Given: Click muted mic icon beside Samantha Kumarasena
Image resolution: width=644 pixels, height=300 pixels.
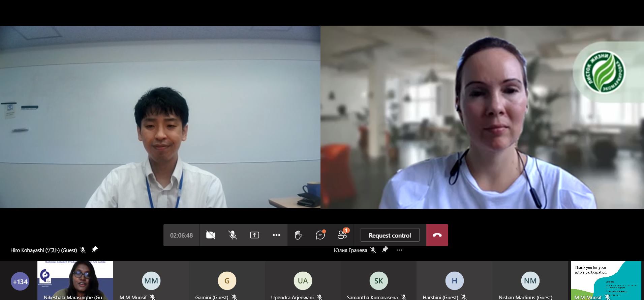Looking at the screenshot, I should [x=403, y=297].
